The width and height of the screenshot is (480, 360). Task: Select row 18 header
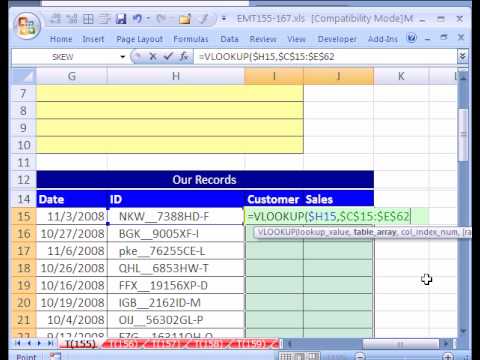click(23, 268)
